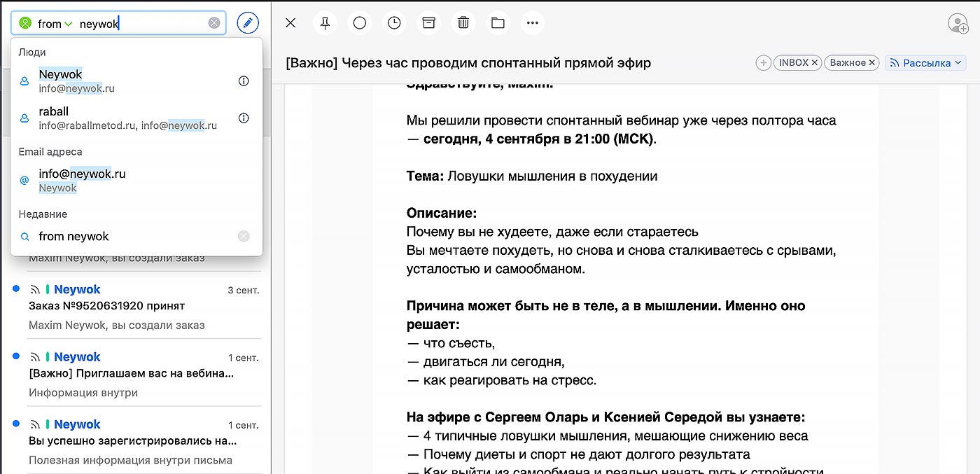Move the email to a folder
Viewport: 980px width, 474px height.
click(498, 22)
